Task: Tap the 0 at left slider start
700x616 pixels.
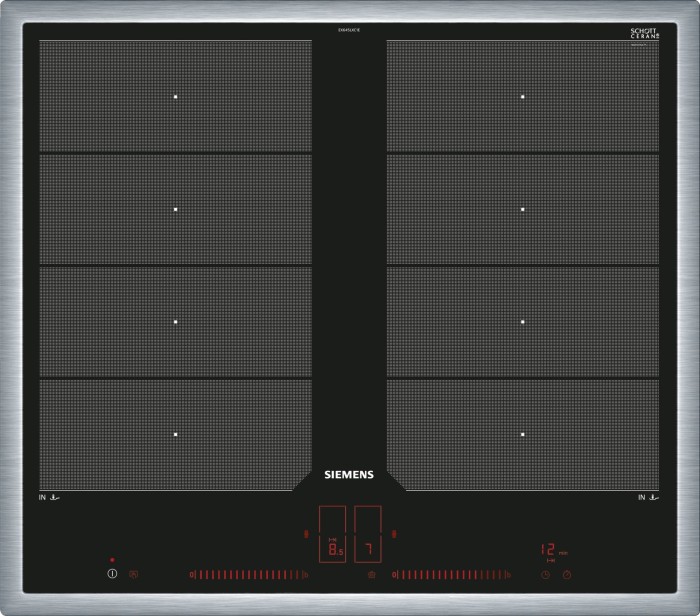Action: (192, 575)
